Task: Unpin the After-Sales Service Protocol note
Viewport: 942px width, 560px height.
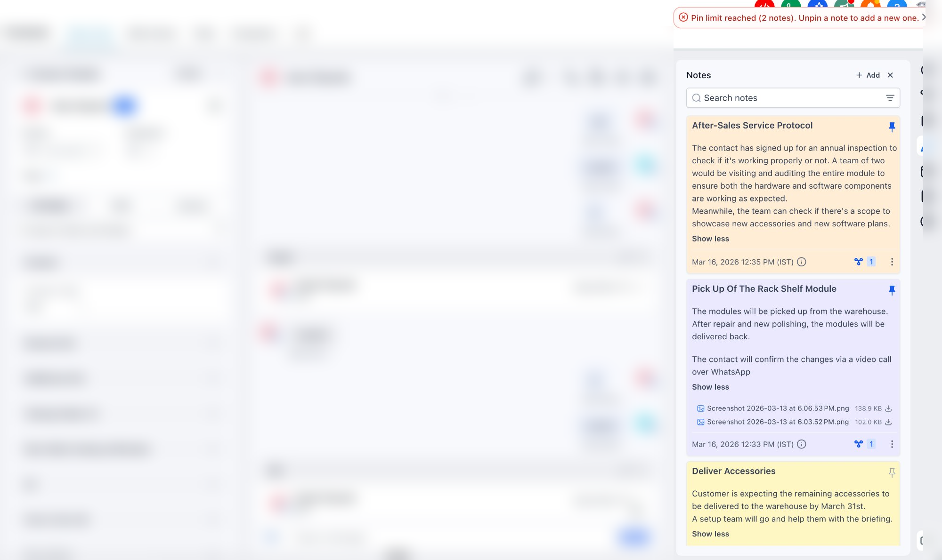Action: pos(892,127)
